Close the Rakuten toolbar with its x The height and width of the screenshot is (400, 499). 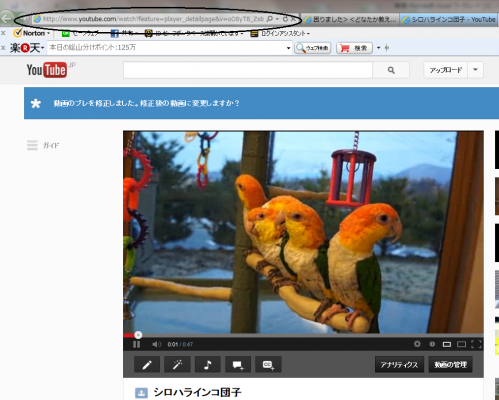(3, 48)
